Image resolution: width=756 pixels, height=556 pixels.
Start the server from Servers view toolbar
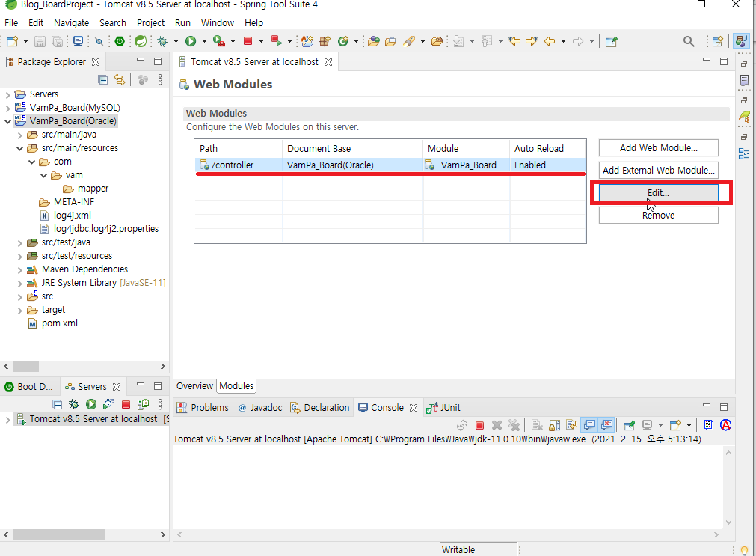[91, 404]
